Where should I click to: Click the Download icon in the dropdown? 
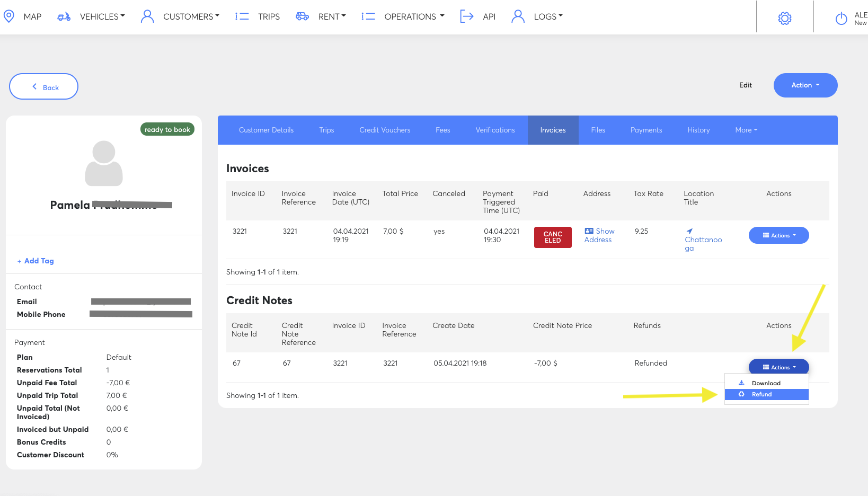(741, 383)
